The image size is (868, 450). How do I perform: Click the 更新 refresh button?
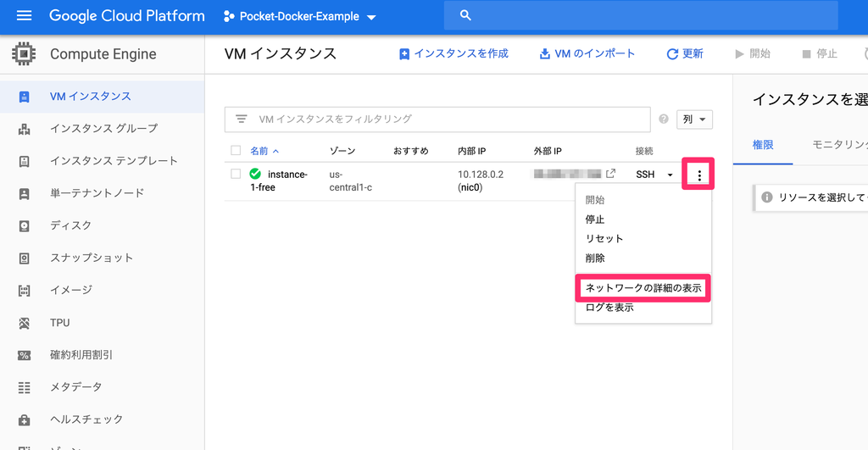point(685,53)
